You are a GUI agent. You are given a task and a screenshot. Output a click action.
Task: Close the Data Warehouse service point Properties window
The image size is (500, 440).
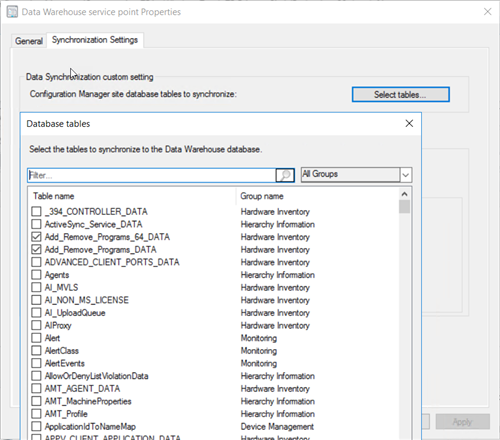pos(487,12)
